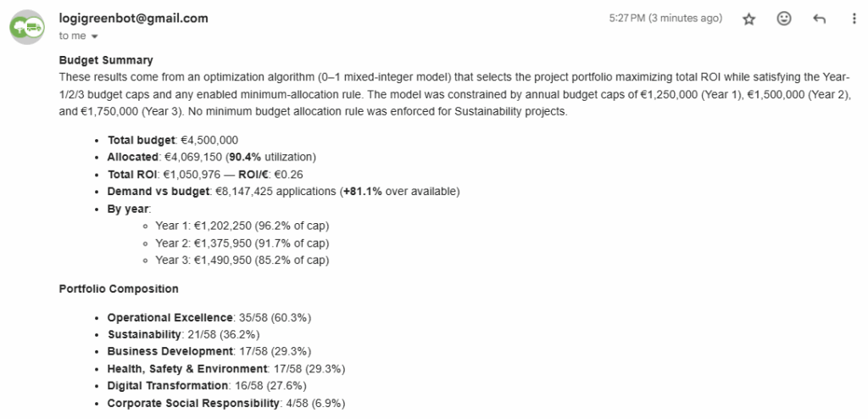Screen dimensions: 868x419
Task: Click the Year 1 allocation line
Action: point(242,226)
